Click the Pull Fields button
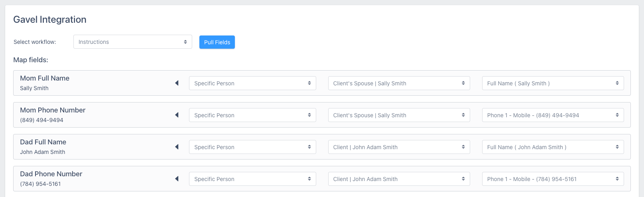The height and width of the screenshot is (197, 644). pyautogui.click(x=217, y=42)
